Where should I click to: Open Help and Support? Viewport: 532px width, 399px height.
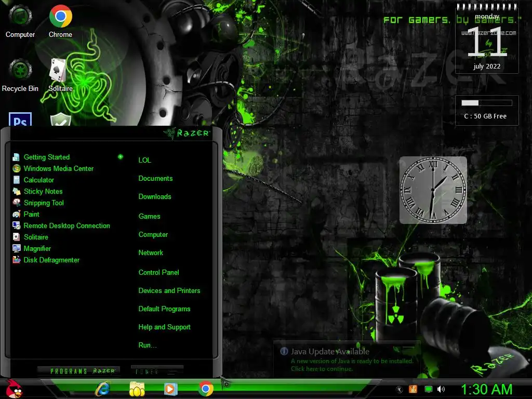(164, 327)
